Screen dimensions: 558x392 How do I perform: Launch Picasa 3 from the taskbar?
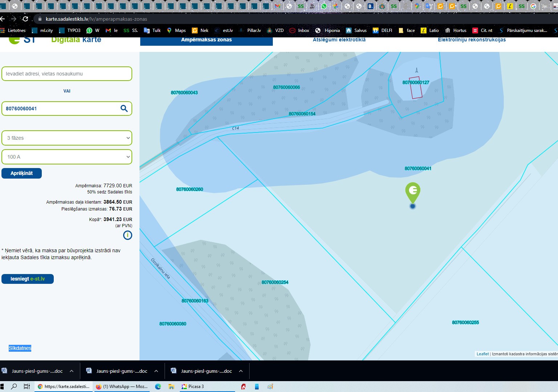click(193, 387)
